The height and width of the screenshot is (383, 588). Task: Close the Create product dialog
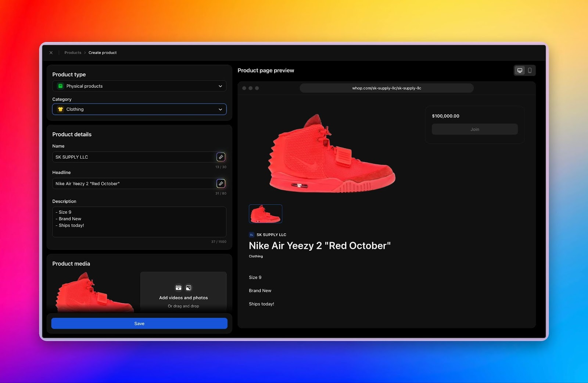(51, 53)
